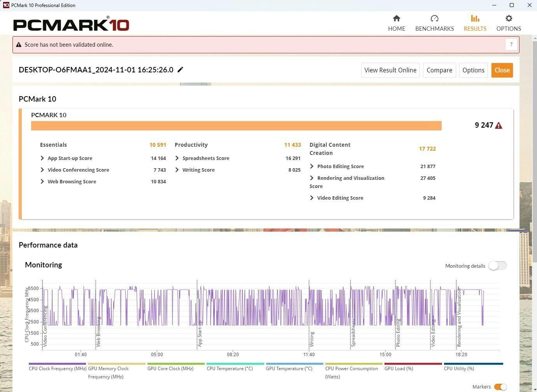Click the App Start-up chart marker

200,334
